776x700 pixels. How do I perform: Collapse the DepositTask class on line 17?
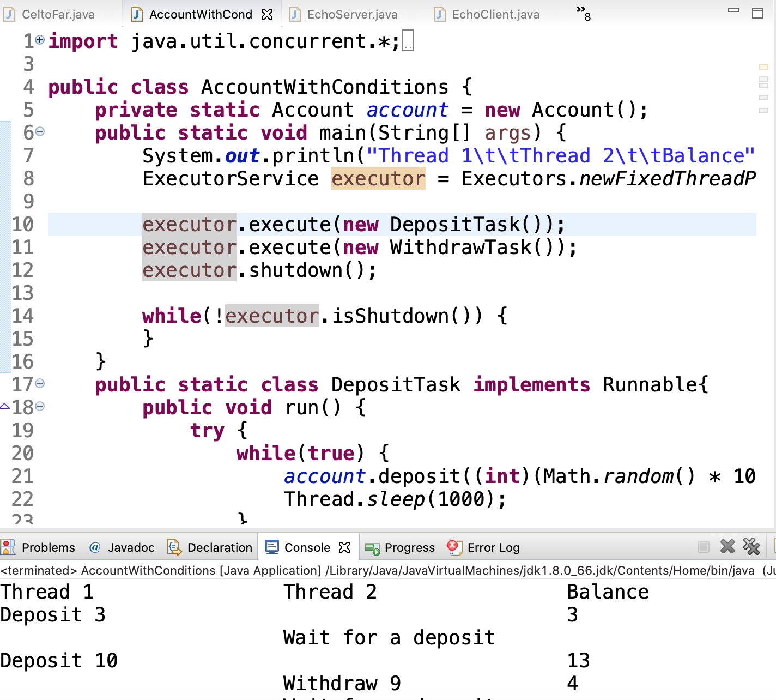[40, 383]
